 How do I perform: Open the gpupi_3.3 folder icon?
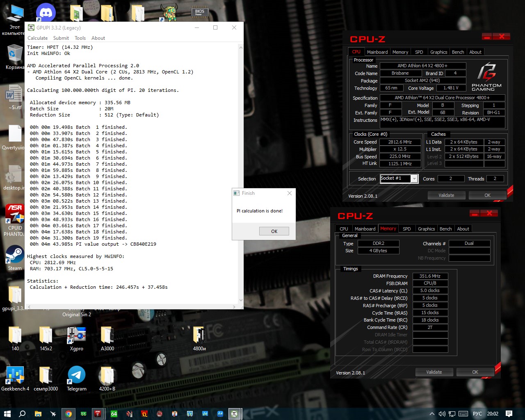15,298
